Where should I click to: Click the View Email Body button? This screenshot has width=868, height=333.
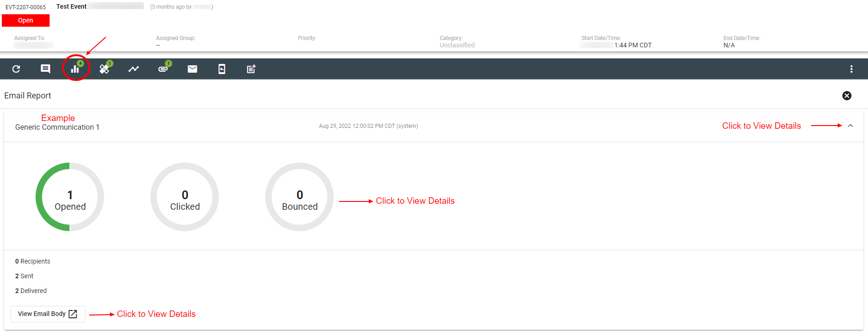(48, 314)
